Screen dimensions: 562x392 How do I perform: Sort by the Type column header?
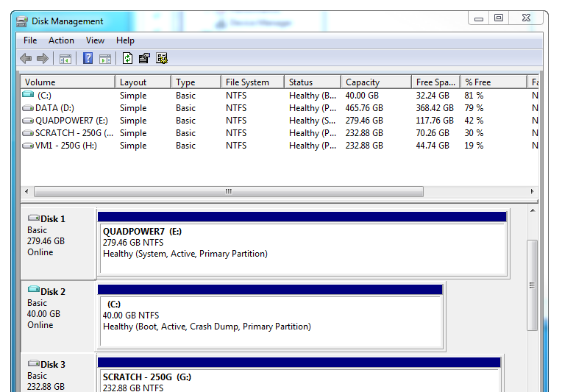coord(196,82)
